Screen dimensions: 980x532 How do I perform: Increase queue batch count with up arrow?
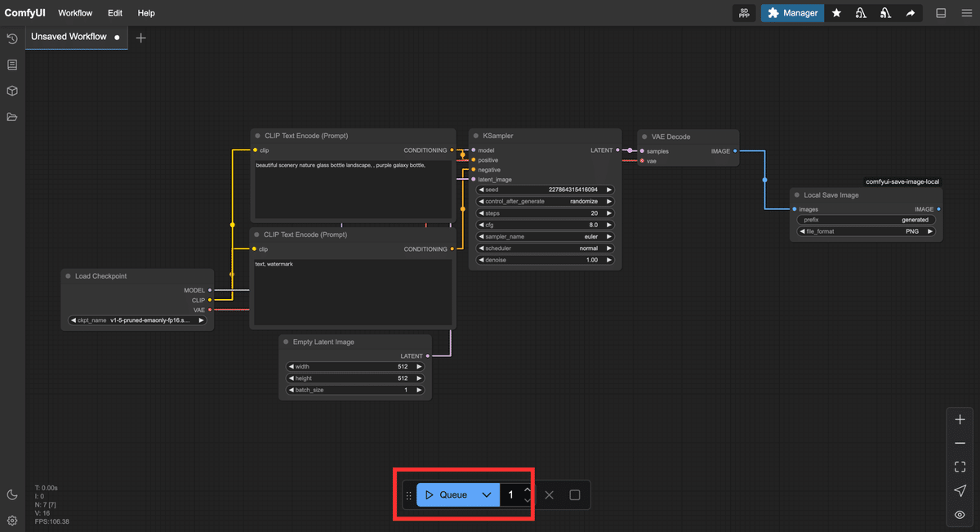click(528, 490)
